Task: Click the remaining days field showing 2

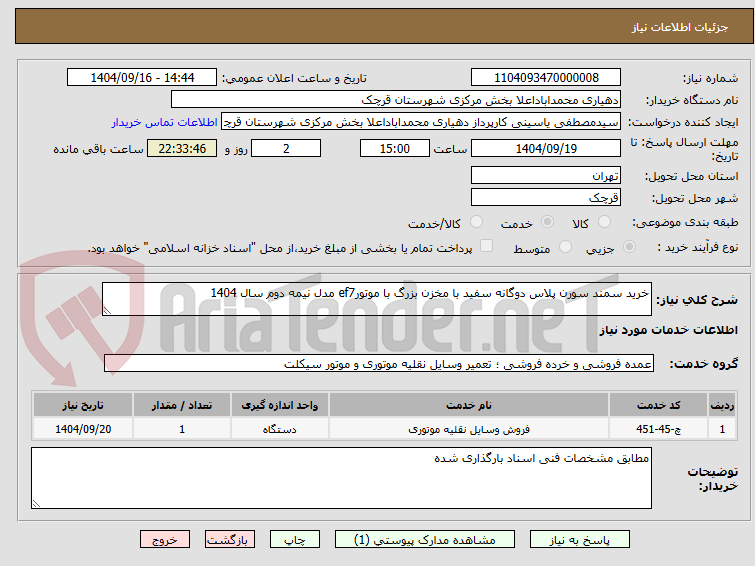Action: (286, 148)
